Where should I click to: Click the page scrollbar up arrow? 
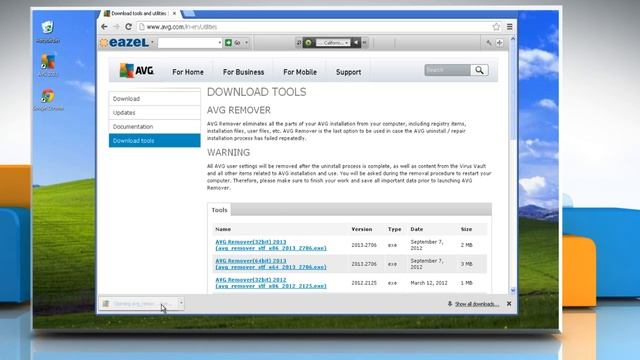pos(513,39)
